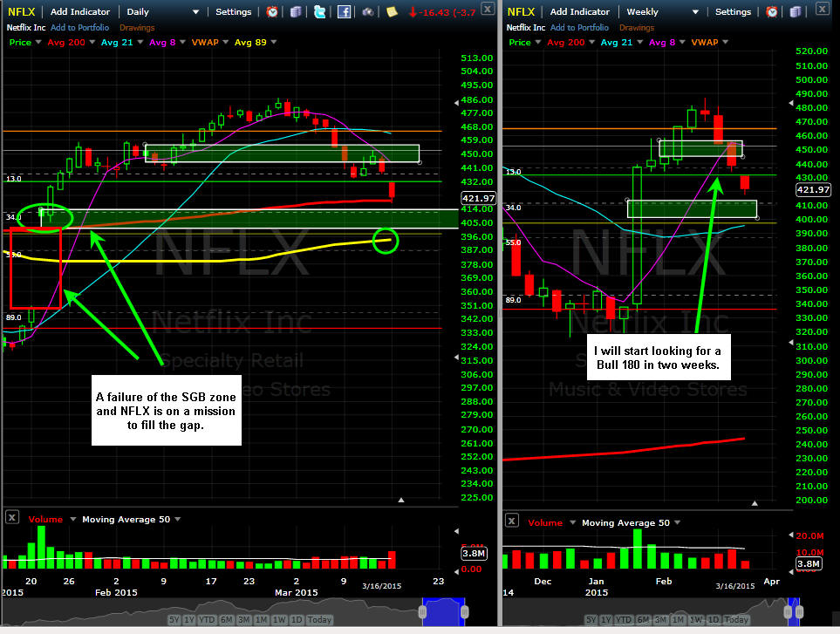
Task: Click the -16.43 price change in Daily header
Action: tap(442, 12)
